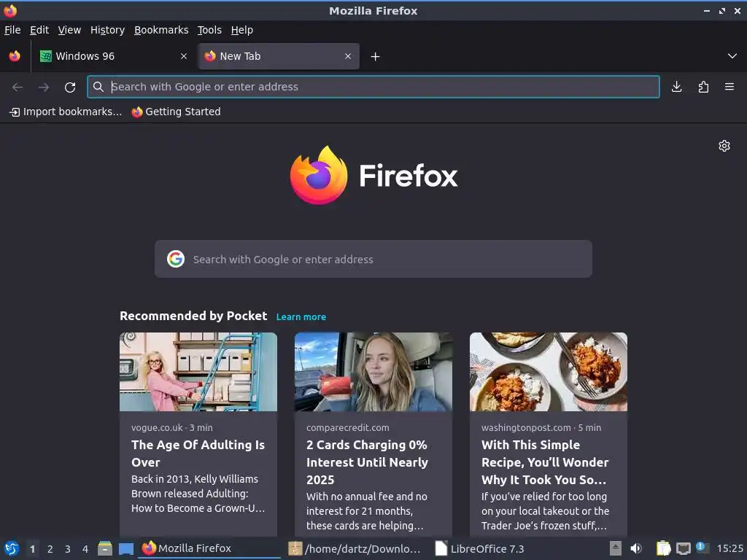747x560 pixels.
Task: Click the Firefox icon in title bar
Action: point(10,10)
